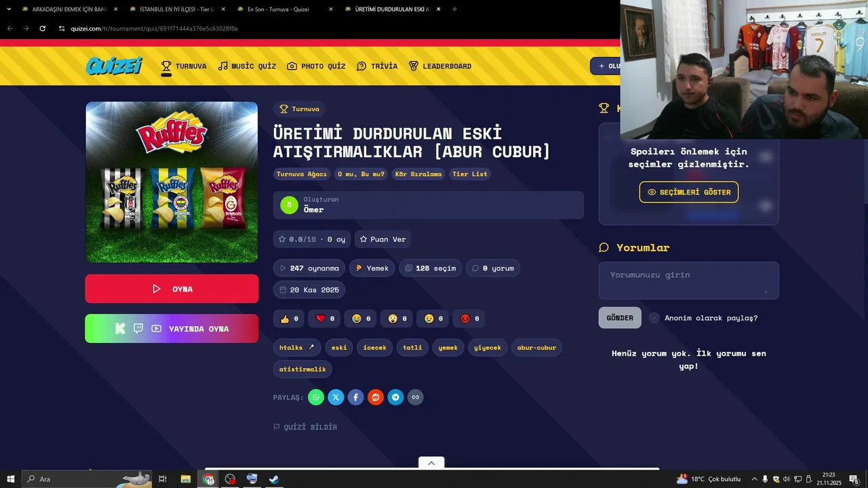
Task: Click the yiyecek tag
Action: 488,348
